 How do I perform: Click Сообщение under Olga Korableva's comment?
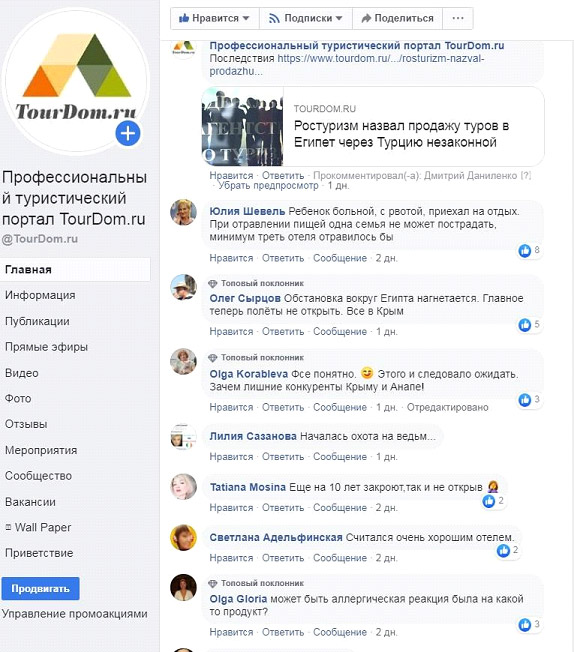(x=340, y=407)
